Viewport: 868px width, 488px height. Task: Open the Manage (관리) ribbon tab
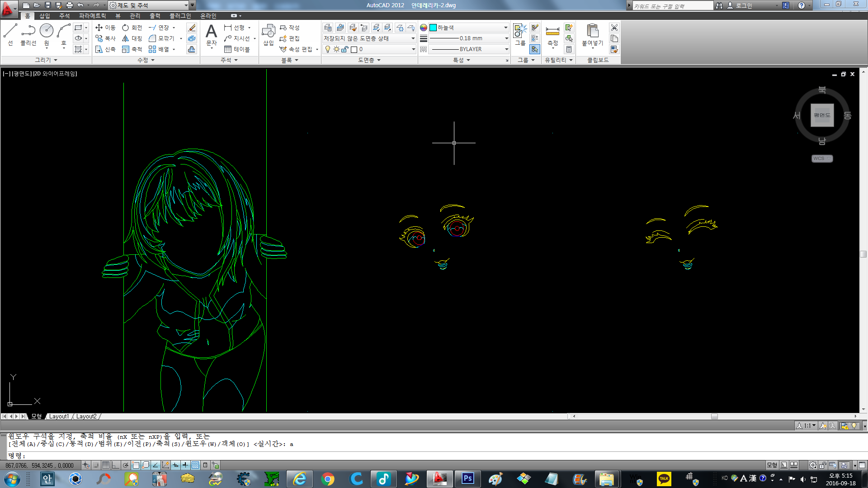coord(135,16)
